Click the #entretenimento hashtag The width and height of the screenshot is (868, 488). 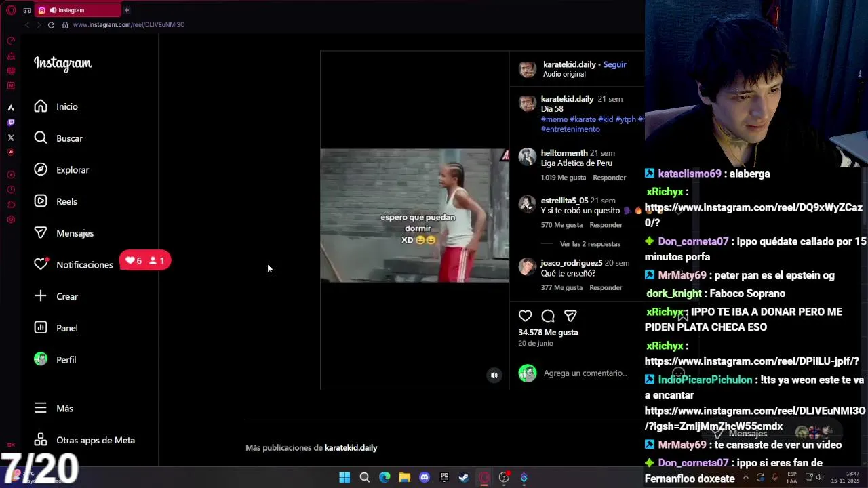coord(570,129)
